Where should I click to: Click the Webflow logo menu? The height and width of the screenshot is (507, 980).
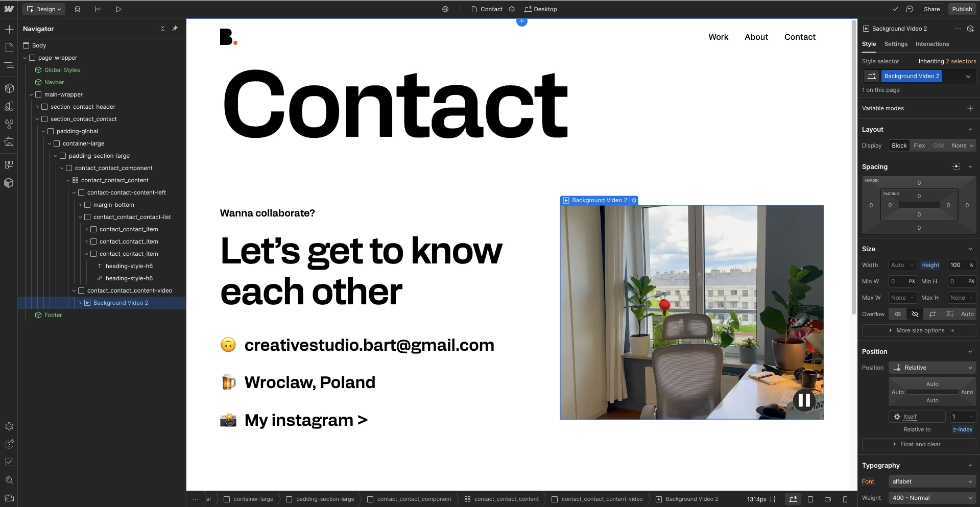[x=9, y=9]
